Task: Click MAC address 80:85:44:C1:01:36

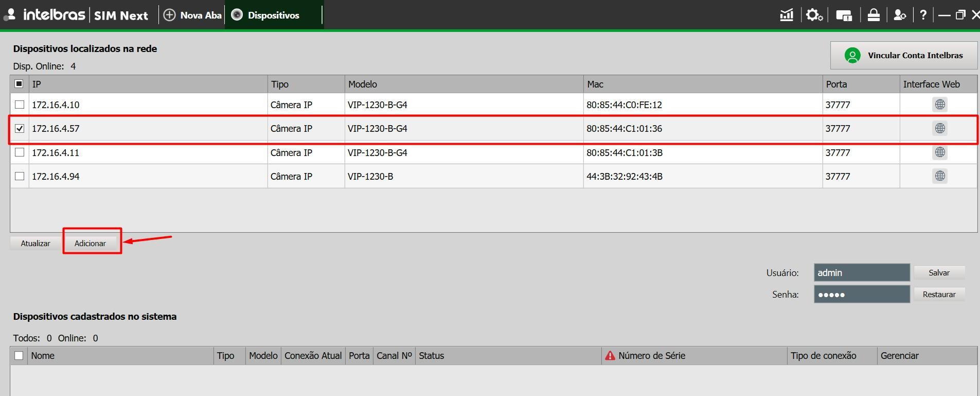Action: (624, 128)
